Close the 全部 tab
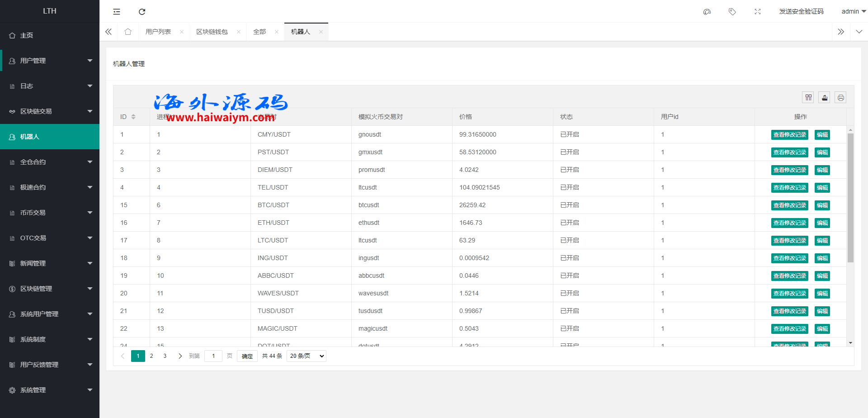Viewport: 868px width, 418px height. (277, 32)
